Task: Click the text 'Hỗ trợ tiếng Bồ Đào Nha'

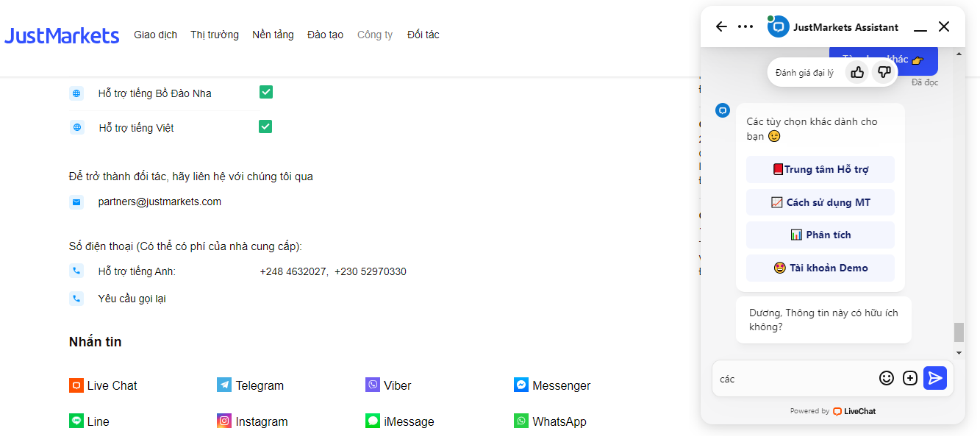Action: [155, 93]
